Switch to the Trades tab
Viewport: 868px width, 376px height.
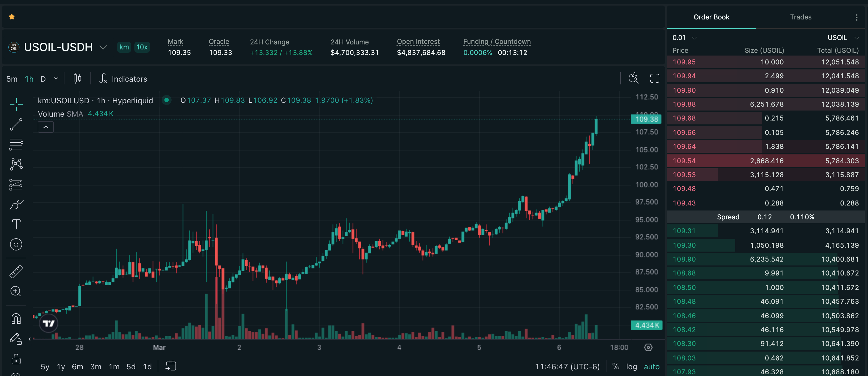[x=801, y=17]
